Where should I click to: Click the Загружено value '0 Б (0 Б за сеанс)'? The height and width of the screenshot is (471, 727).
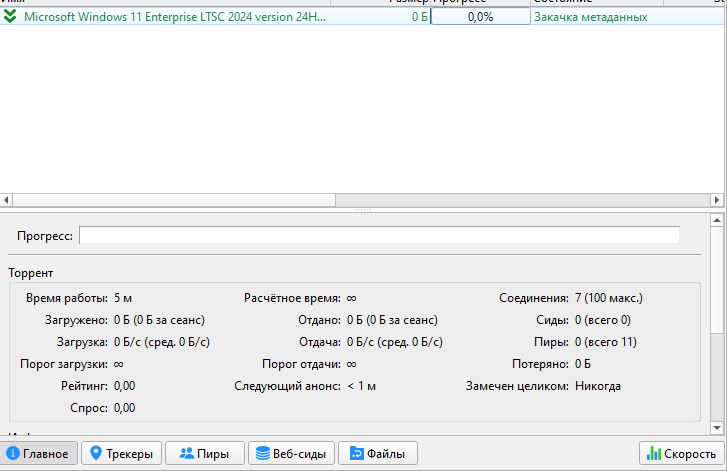(x=159, y=320)
